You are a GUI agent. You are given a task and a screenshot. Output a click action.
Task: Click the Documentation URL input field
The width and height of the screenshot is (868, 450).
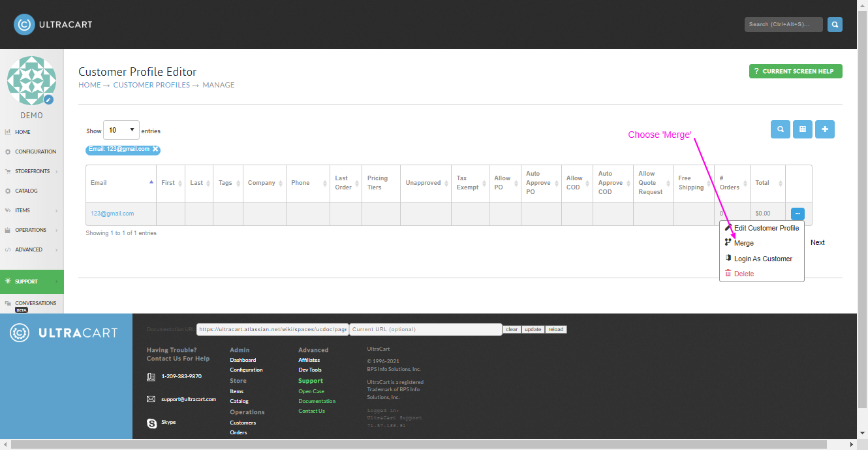[272, 329]
